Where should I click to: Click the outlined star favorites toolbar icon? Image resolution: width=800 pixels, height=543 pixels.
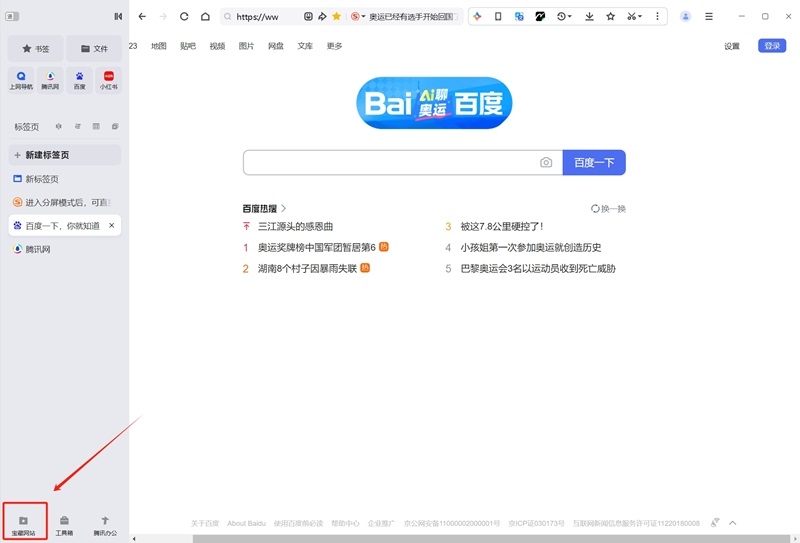pyautogui.click(x=610, y=16)
